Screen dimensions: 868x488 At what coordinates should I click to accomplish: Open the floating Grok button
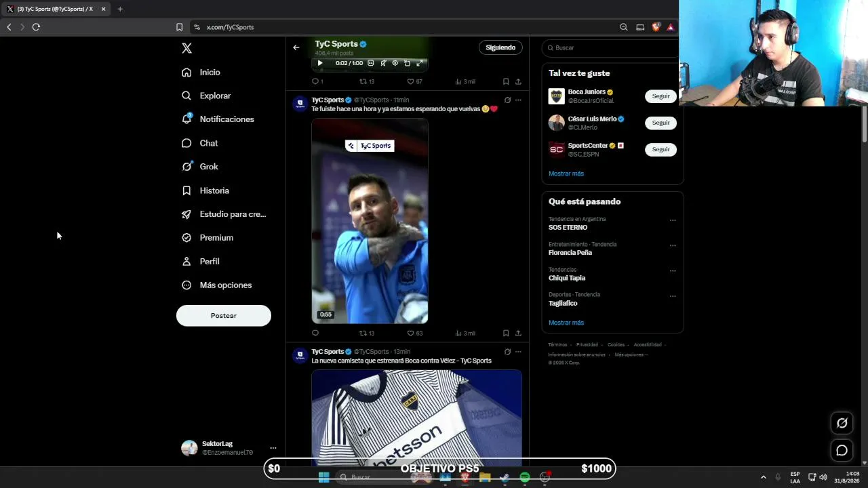pos(842,423)
